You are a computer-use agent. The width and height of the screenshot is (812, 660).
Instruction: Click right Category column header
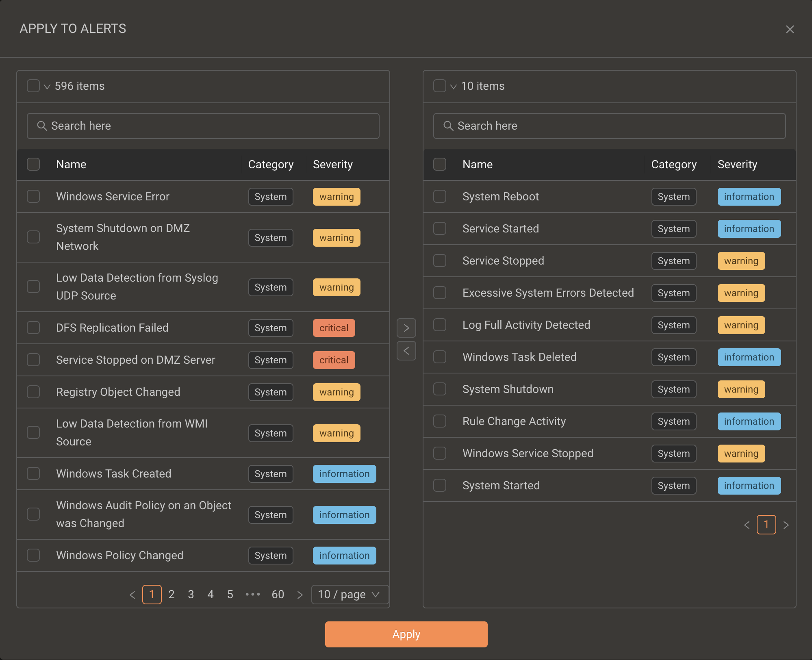tap(674, 164)
